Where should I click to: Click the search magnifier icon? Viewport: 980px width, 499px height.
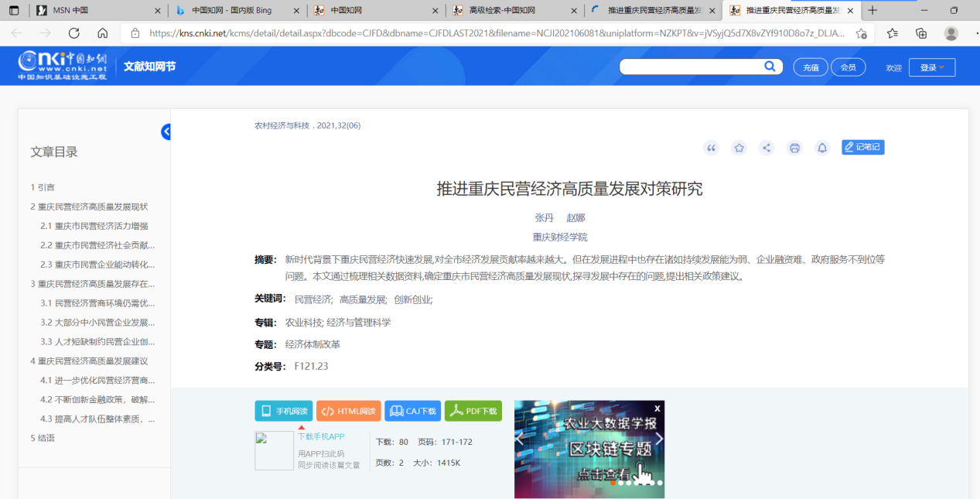point(770,67)
